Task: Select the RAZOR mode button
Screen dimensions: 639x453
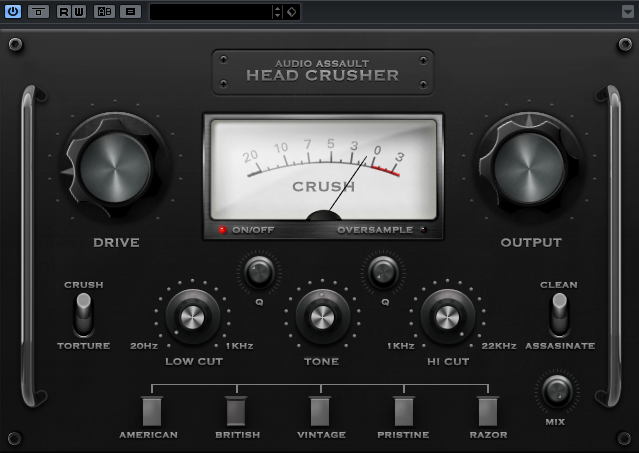Action: coord(488,411)
